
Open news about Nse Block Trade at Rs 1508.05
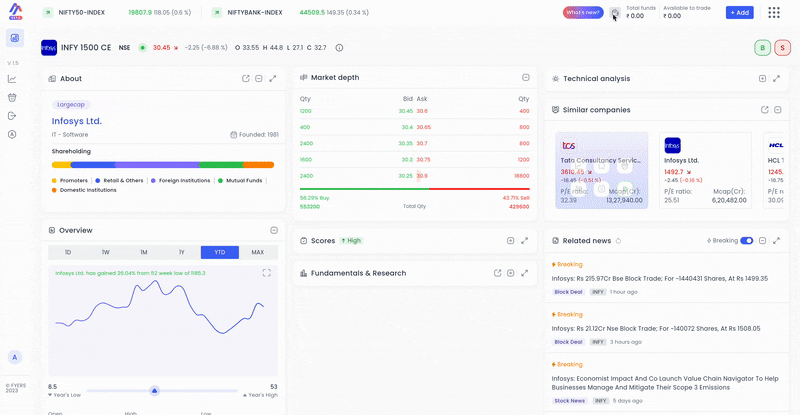click(656, 329)
